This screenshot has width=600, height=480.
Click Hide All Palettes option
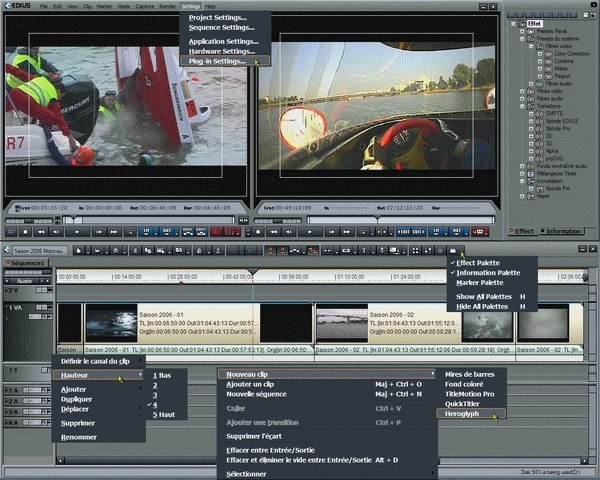pos(482,307)
